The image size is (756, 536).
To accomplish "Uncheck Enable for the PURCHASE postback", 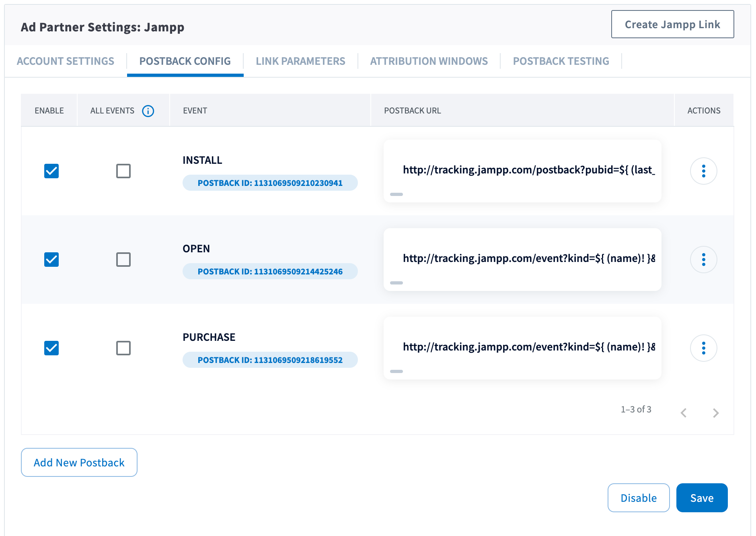I will [x=51, y=348].
